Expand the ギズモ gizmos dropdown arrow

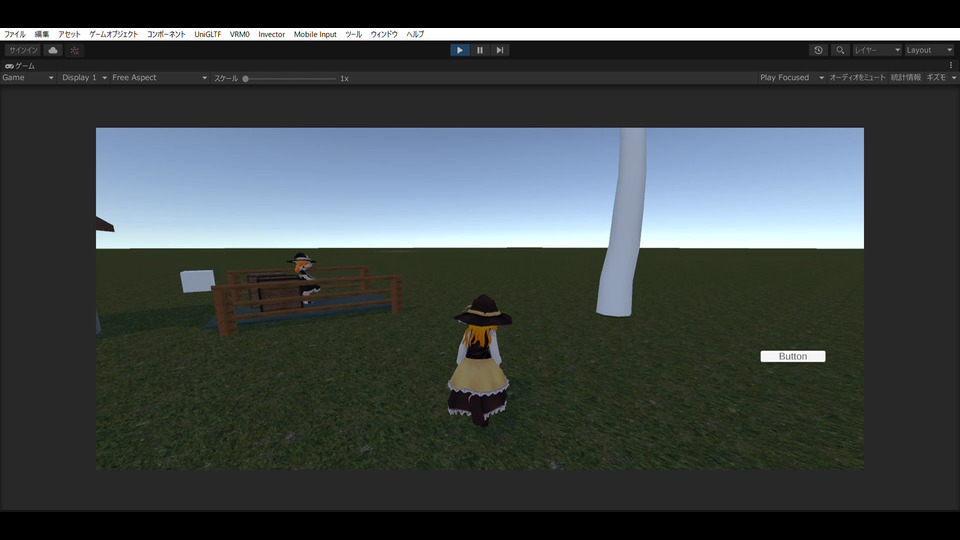[953, 78]
